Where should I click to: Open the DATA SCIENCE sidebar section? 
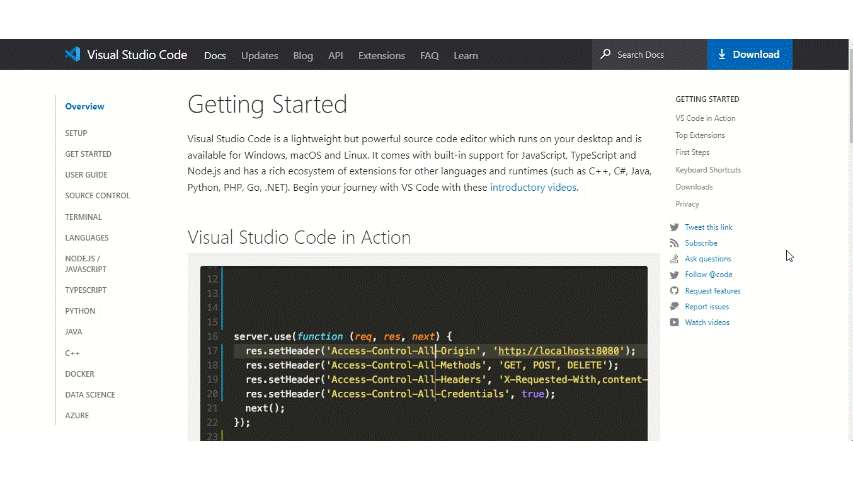pos(90,395)
